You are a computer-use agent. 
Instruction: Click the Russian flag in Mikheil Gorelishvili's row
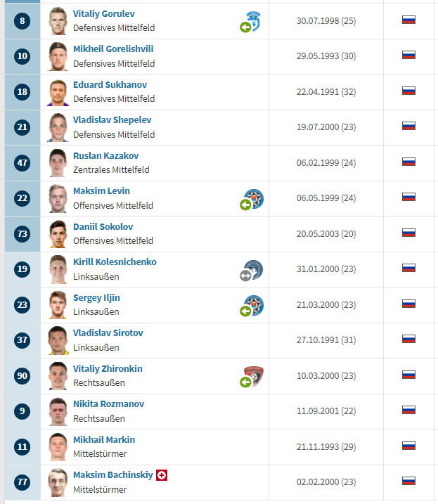point(408,56)
